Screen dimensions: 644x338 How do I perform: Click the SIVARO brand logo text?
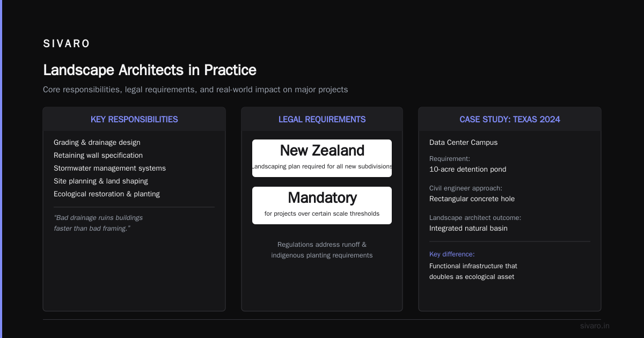(67, 44)
